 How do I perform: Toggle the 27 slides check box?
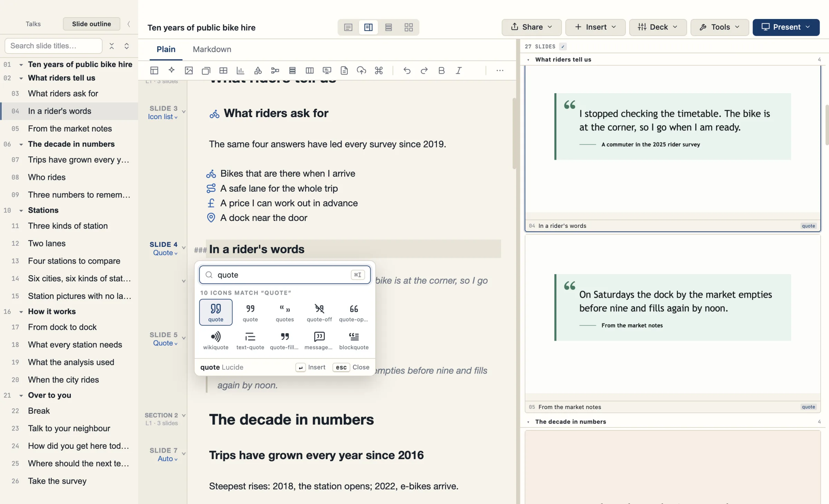click(563, 46)
